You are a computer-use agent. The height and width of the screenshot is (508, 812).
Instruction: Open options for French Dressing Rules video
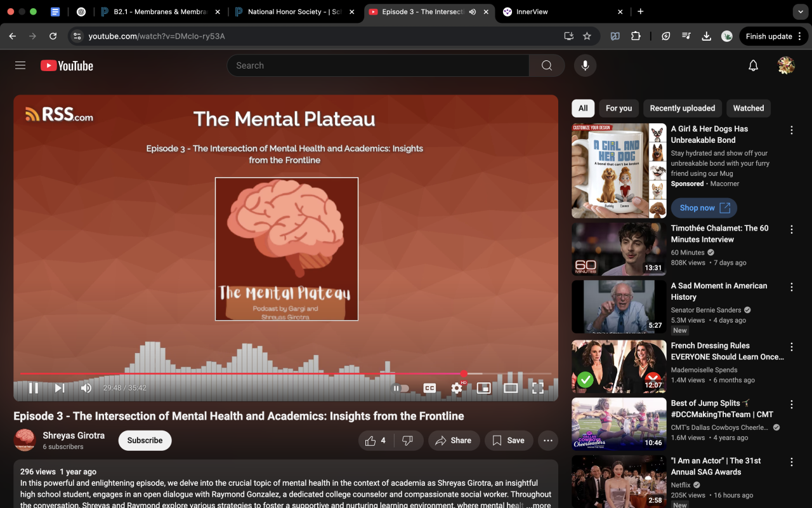coord(792,347)
